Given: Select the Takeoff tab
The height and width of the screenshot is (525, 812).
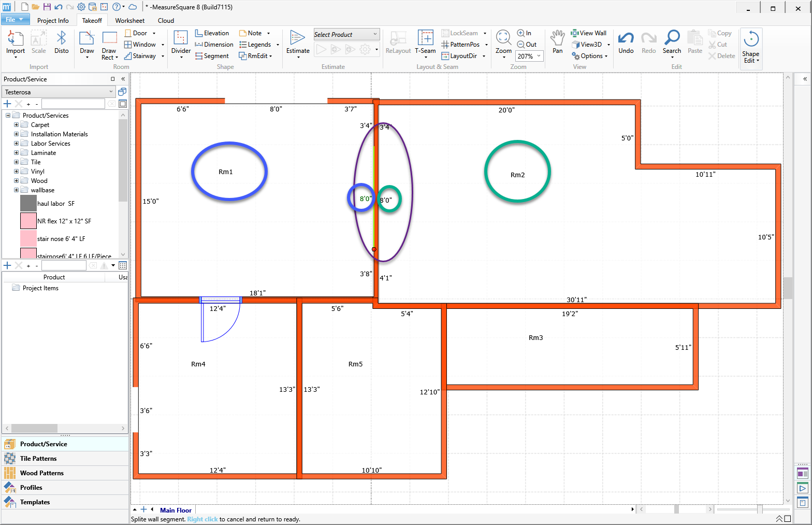Looking at the screenshot, I should 92,21.
